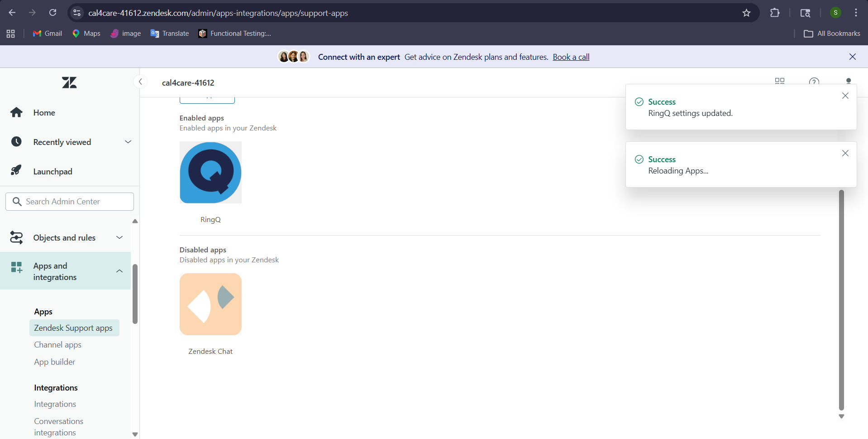Bookmark this page with the star icon
868x439 pixels.
(x=747, y=13)
